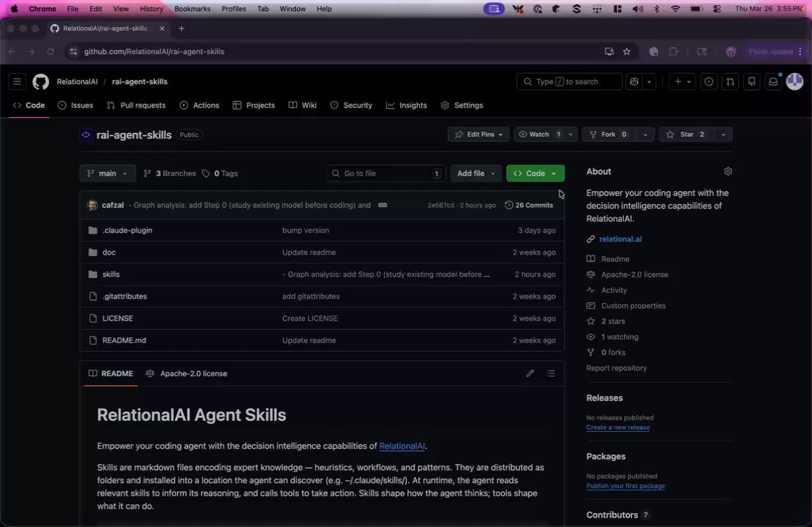
Task: Open the Watch notifications dropdown arrow
Action: click(570, 134)
